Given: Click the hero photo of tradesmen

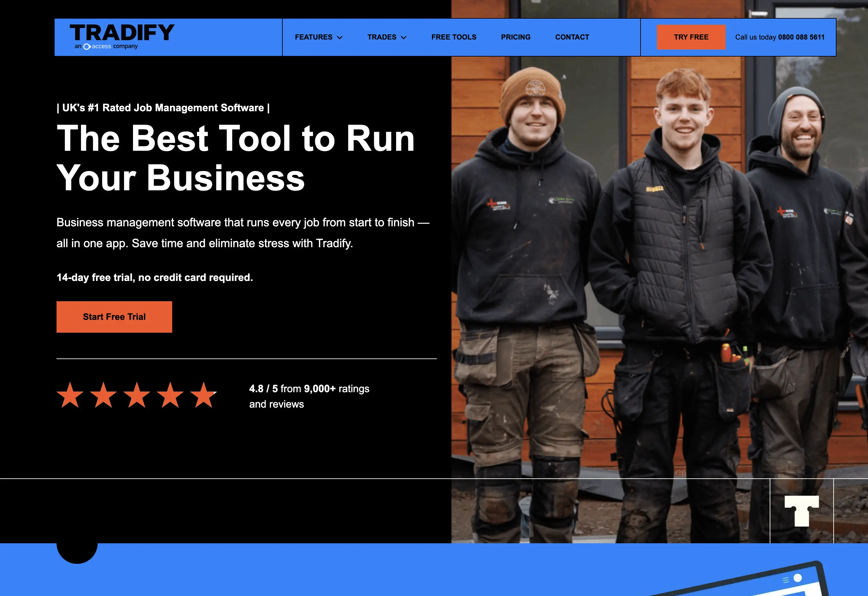Looking at the screenshot, I should pos(659,272).
